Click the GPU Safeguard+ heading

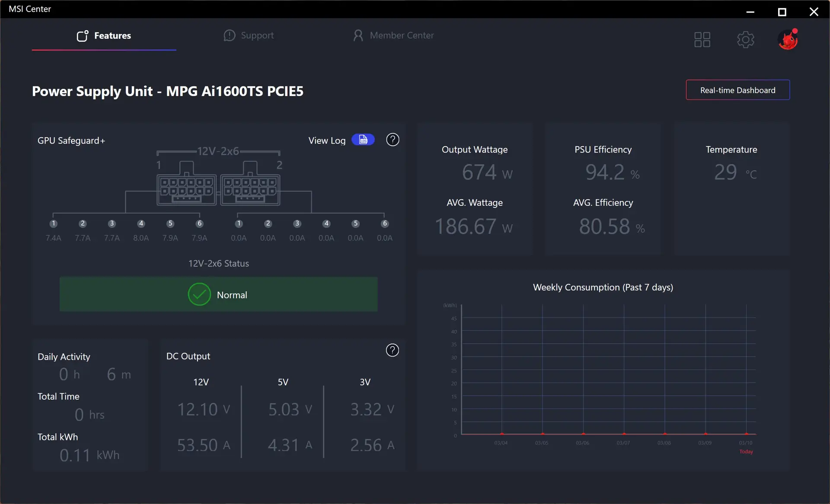pos(71,140)
